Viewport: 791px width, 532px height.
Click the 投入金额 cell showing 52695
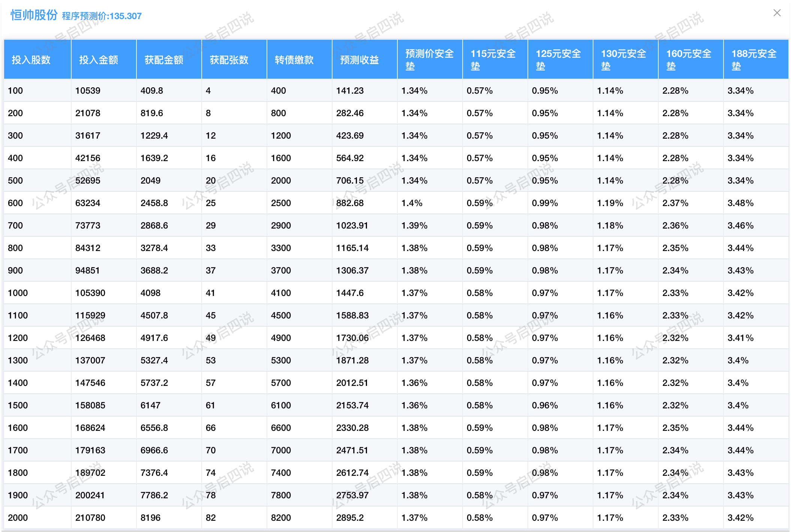click(x=88, y=181)
